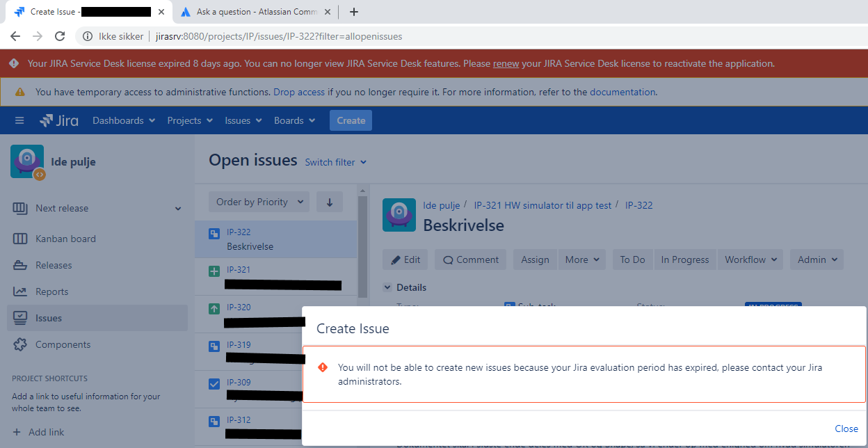Screen dimensions: 868x448
Task: Open Releases ship icon in sidebar
Action: 20,265
